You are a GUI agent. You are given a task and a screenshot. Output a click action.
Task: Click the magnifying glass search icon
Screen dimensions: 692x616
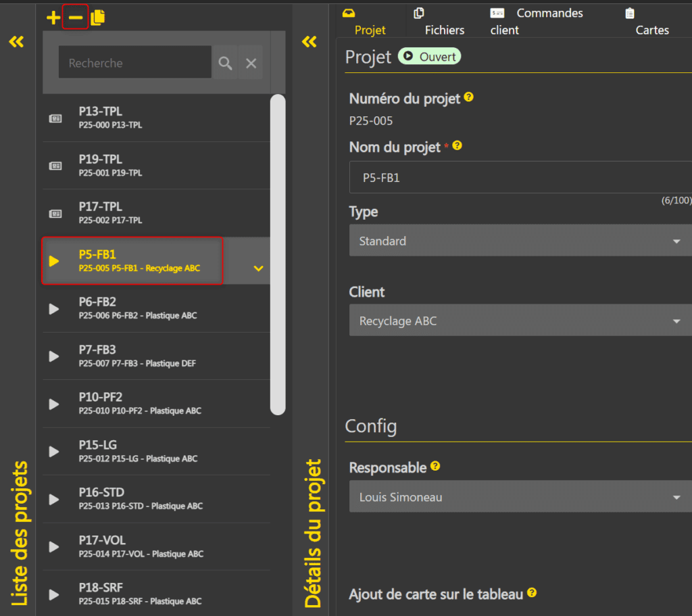[x=226, y=63]
